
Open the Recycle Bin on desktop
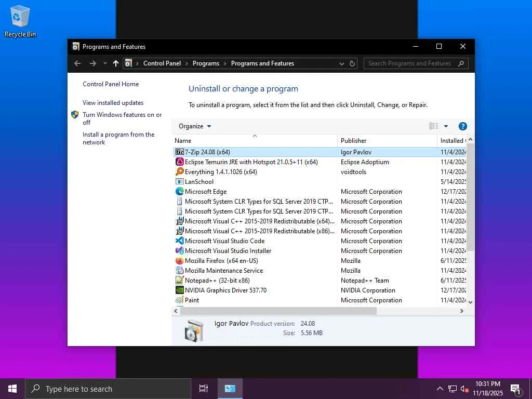point(20,21)
